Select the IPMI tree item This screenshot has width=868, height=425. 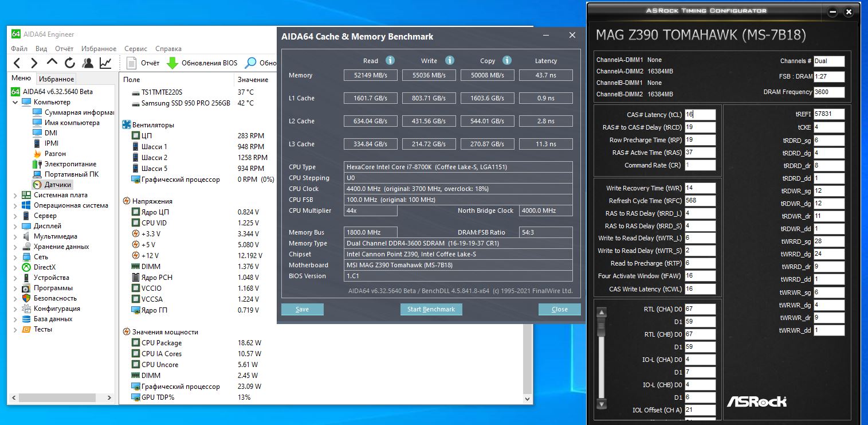(x=45, y=143)
